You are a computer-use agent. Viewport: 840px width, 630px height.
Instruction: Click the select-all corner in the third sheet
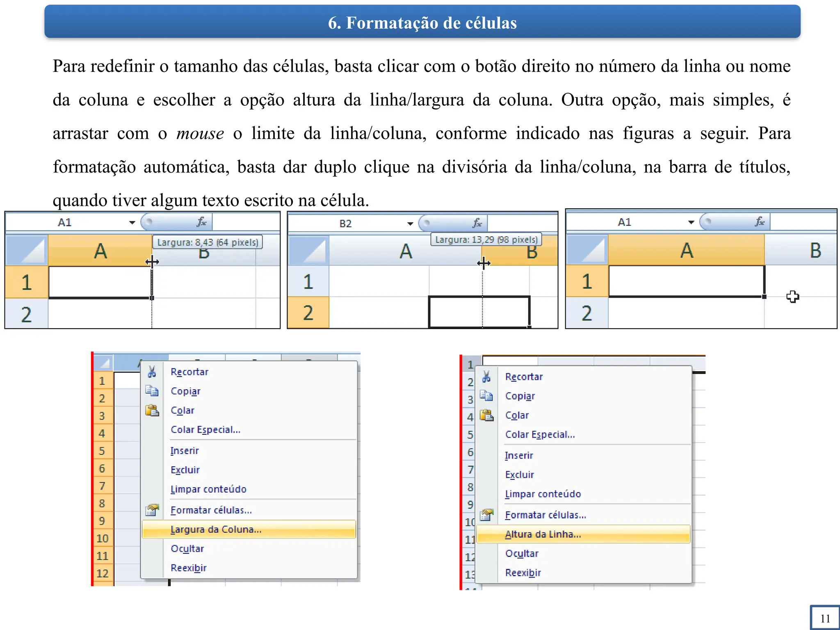click(587, 250)
